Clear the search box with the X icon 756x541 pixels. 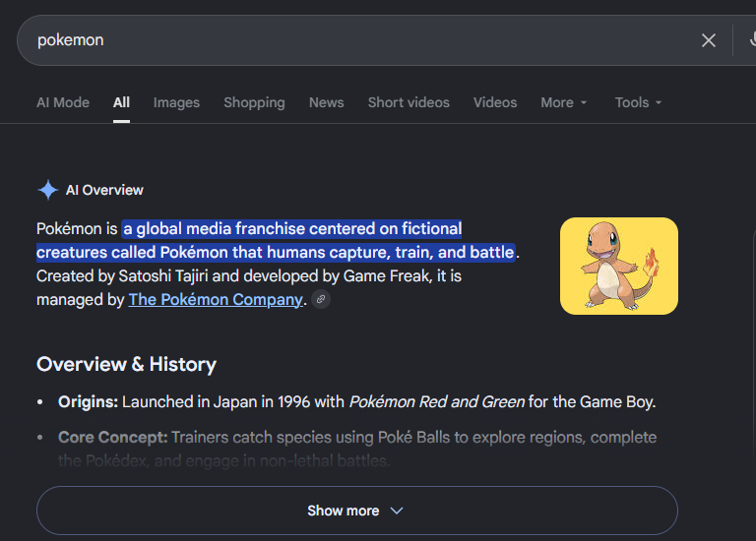709,40
